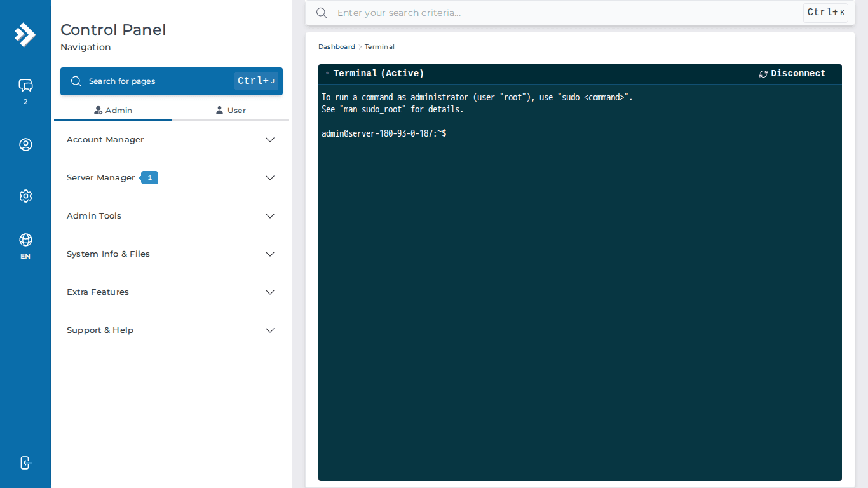Click the logout icon at sidebar bottom
The width and height of the screenshot is (868, 488).
[25, 463]
